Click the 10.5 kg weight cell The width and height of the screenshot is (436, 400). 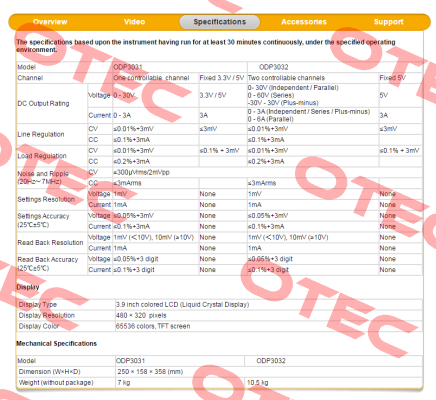333,383
